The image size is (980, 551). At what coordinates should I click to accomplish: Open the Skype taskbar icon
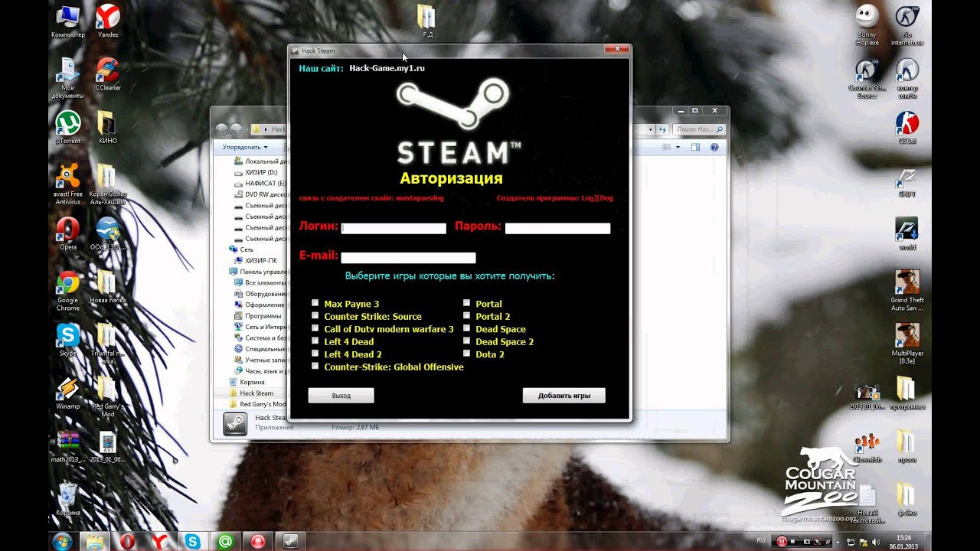click(193, 541)
